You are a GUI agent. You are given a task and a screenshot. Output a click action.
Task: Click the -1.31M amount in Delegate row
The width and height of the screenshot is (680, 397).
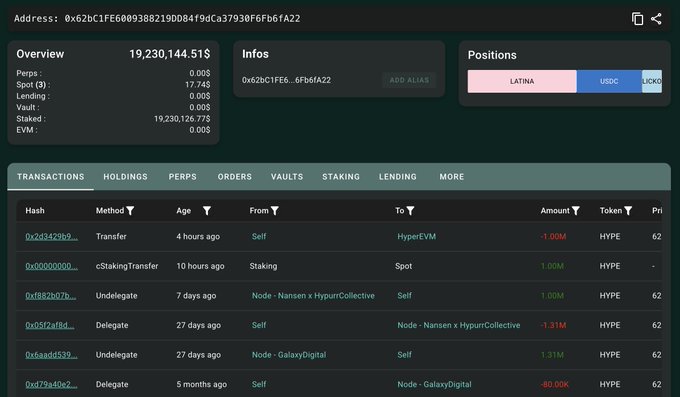coord(553,325)
